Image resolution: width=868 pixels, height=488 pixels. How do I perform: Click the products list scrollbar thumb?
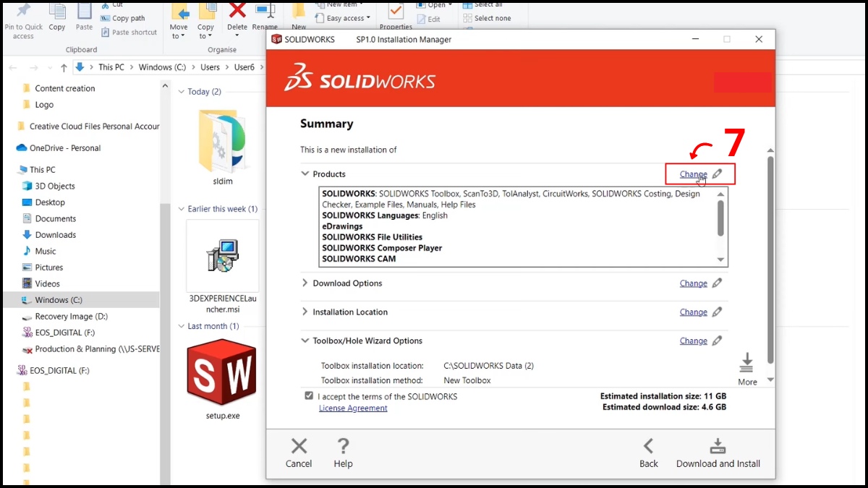720,218
